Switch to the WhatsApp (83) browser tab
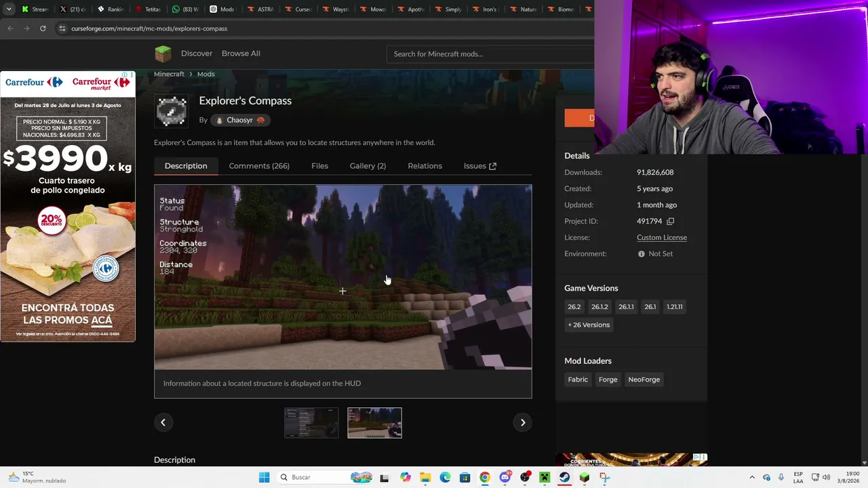This screenshot has height=488, width=868. [185, 9]
